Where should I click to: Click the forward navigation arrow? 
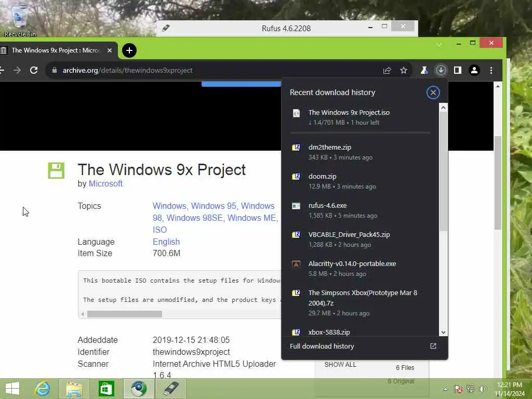17,70
